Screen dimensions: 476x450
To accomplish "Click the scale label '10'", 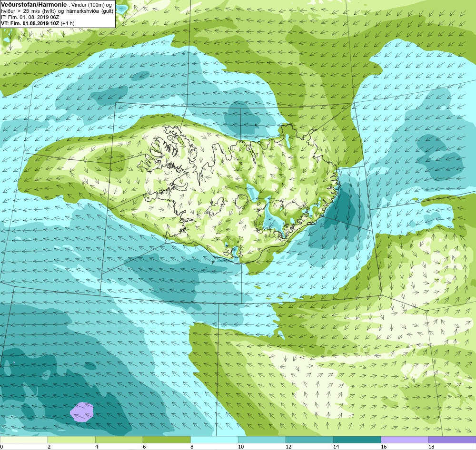I will pyautogui.click(x=241, y=447).
